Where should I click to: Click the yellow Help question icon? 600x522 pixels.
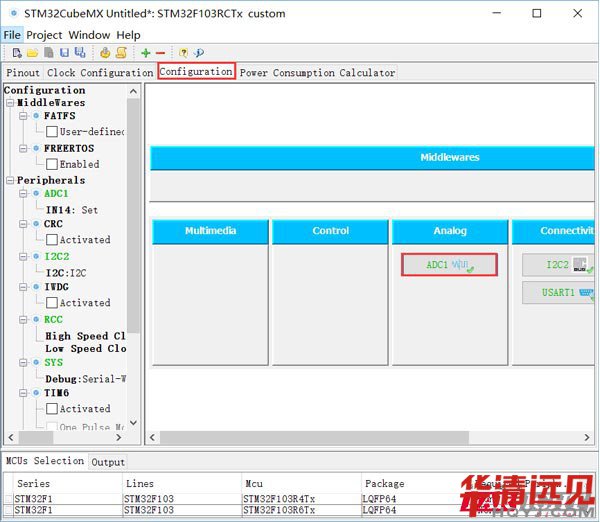(183, 53)
